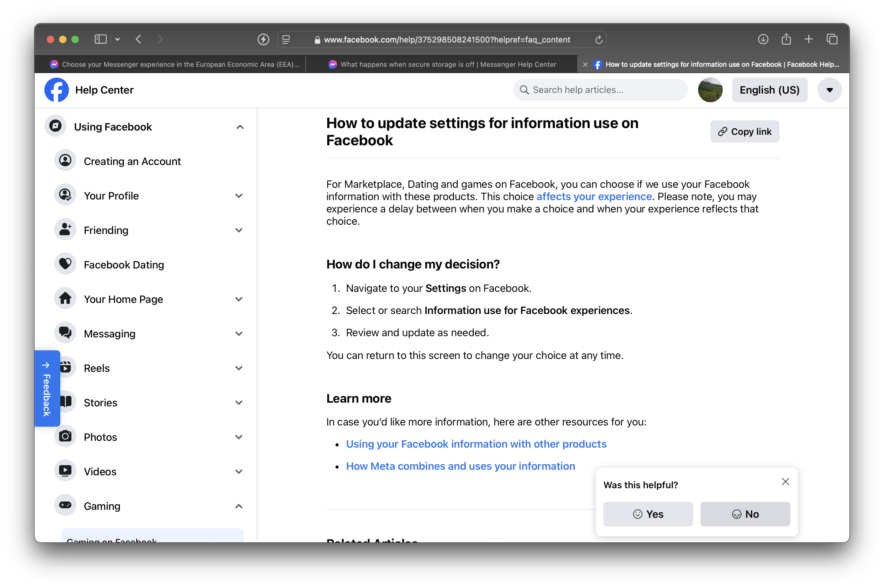Expand the Photos chevron
This screenshot has height=588, width=884.
tap(239, 437)
